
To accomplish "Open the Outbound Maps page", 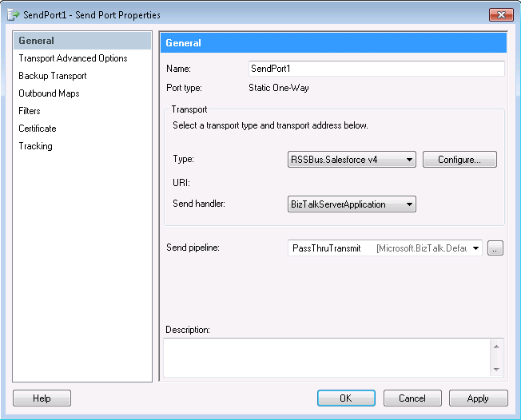I will pyautogui.click(x=49, y=93).
